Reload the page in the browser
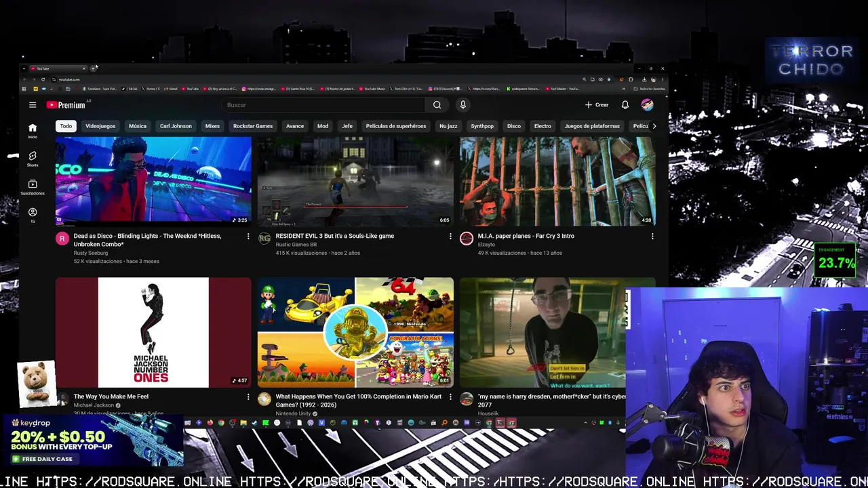Screen dimensions: 868x488 pyautogui.click(x=43, y=79)
